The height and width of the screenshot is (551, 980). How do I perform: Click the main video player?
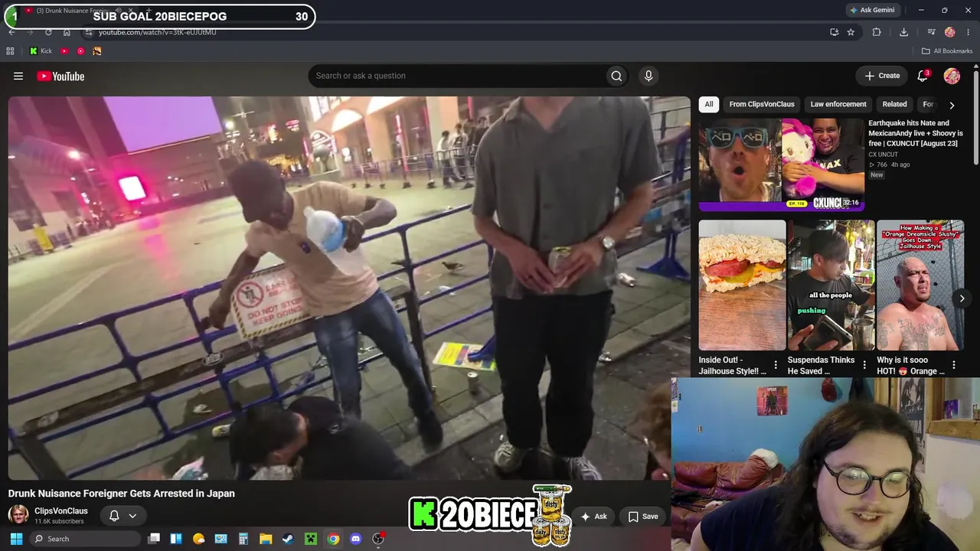pos(349,288)
